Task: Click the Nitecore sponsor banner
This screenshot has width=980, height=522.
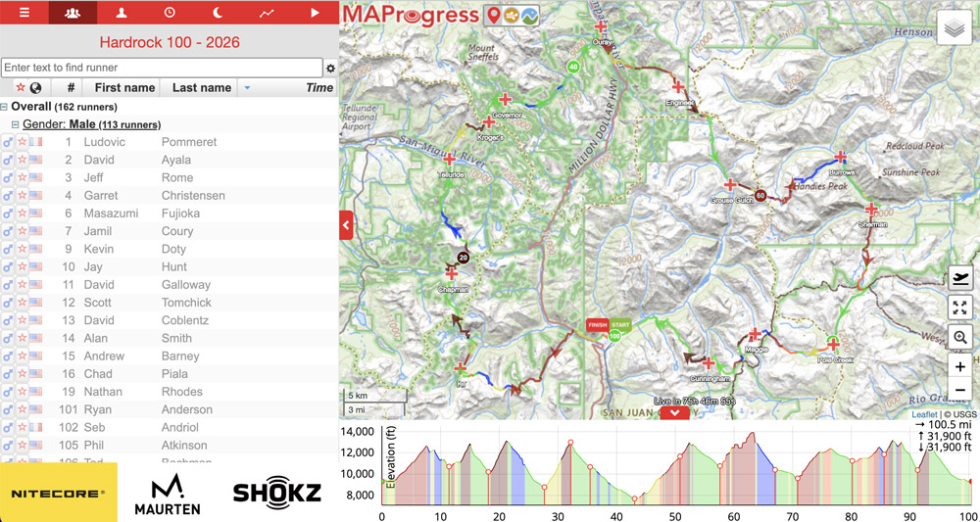Action: [59, 492]
